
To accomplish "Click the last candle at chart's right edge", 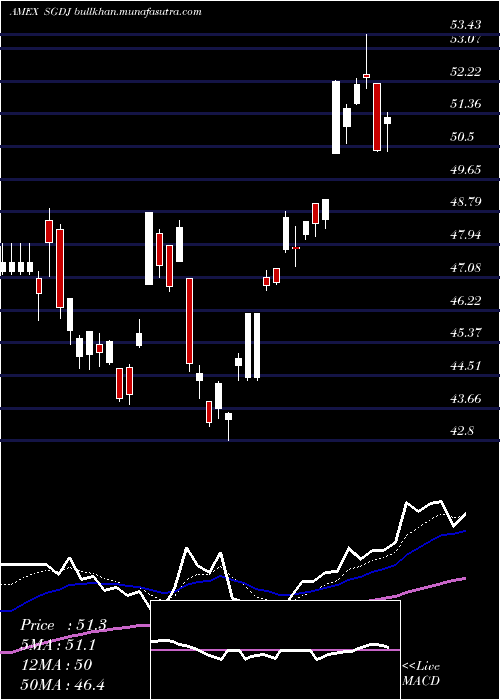I will click(x=388, y=132).
